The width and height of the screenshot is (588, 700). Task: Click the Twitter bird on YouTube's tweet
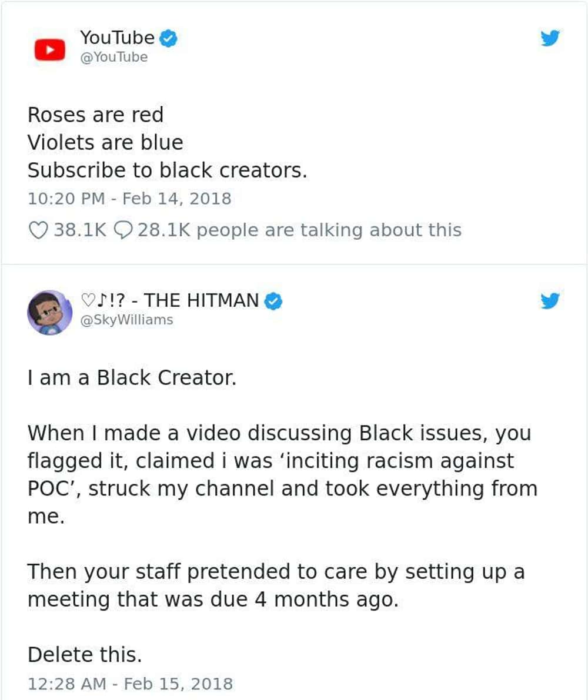point(550,39)
